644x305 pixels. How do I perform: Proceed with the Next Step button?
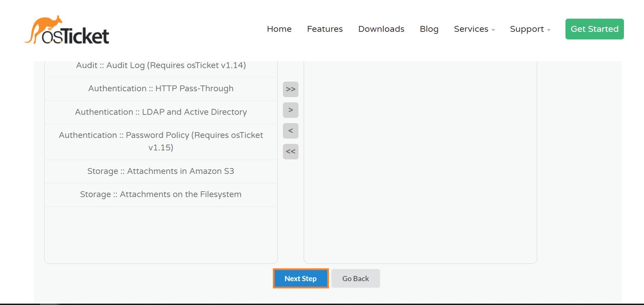(x=301, y=278)
